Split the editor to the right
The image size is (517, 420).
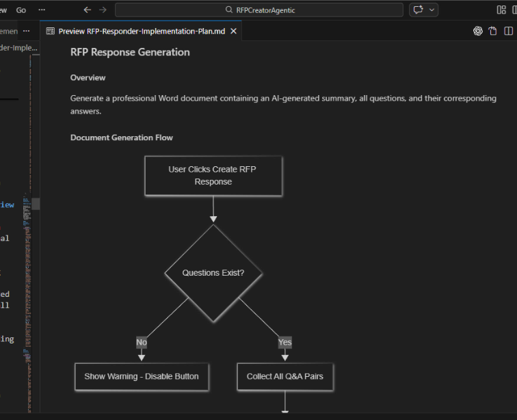(508, 31)
